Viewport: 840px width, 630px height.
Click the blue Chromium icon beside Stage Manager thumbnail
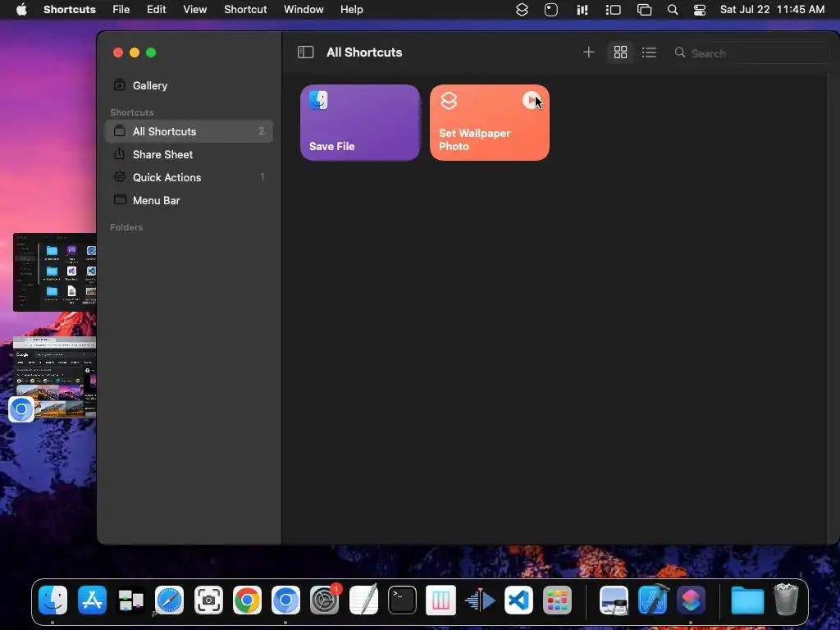click(21, 409)
